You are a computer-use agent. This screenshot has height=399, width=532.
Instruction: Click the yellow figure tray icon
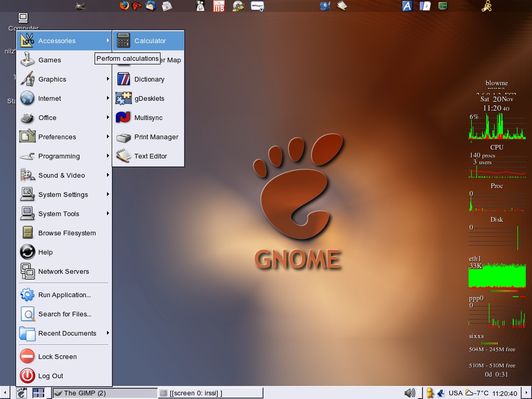coord(430,393)
